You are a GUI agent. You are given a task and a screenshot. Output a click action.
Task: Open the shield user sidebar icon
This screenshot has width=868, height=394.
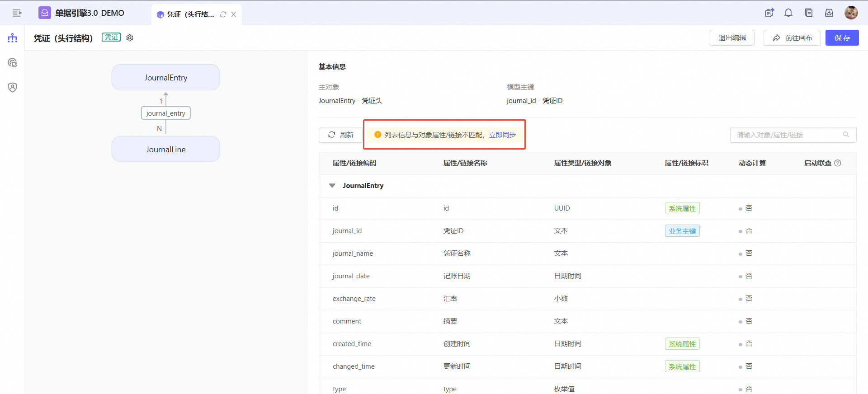click(13, 87)
